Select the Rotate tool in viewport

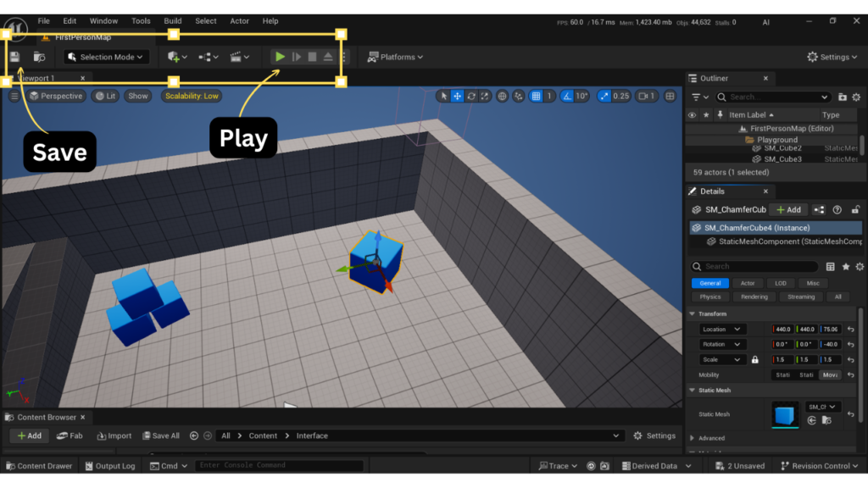(471, 97)
